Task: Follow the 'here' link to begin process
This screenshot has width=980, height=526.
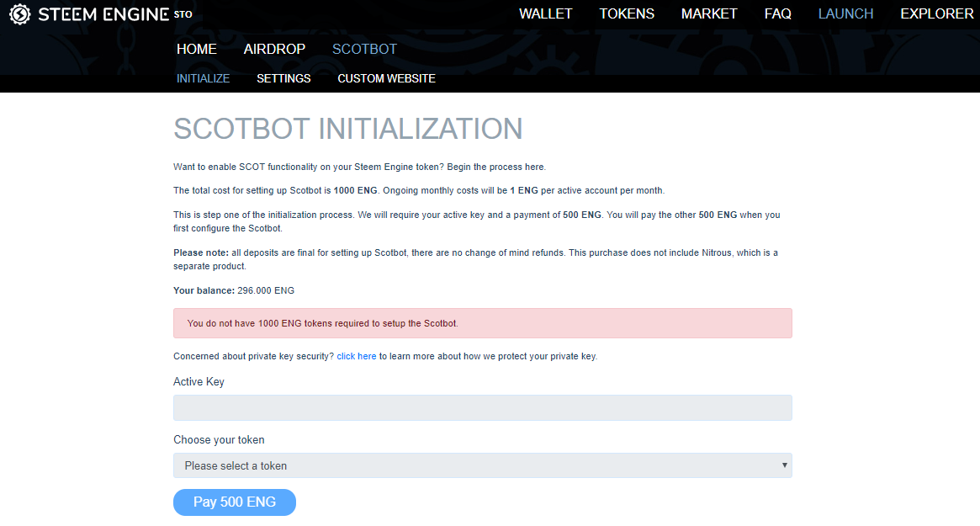Action: [534, 167]
